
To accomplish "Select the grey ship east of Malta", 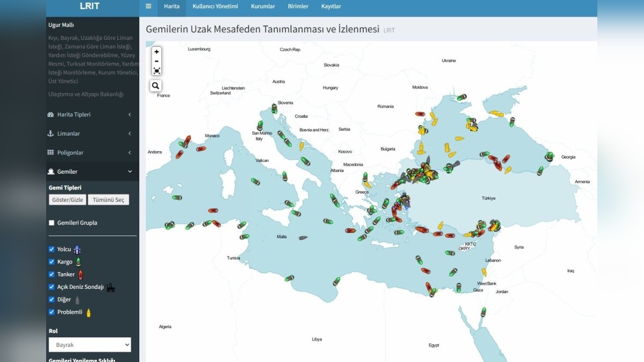I will (x=303, y=238).
